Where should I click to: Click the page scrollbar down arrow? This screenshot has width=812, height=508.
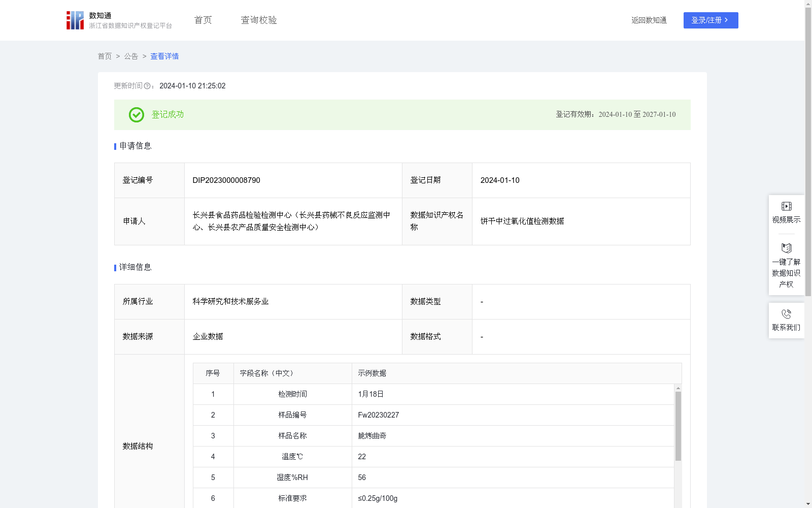coord(808,504)
